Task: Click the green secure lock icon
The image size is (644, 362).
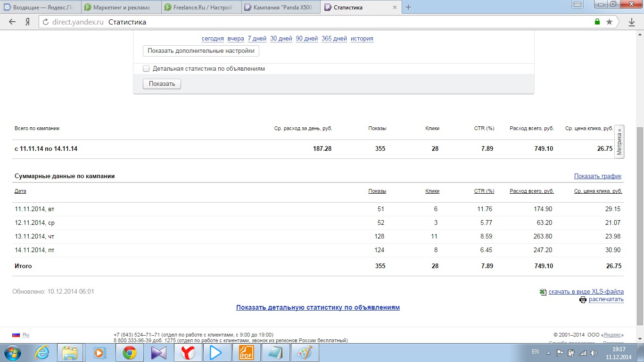Action: (x=597, y=22)
